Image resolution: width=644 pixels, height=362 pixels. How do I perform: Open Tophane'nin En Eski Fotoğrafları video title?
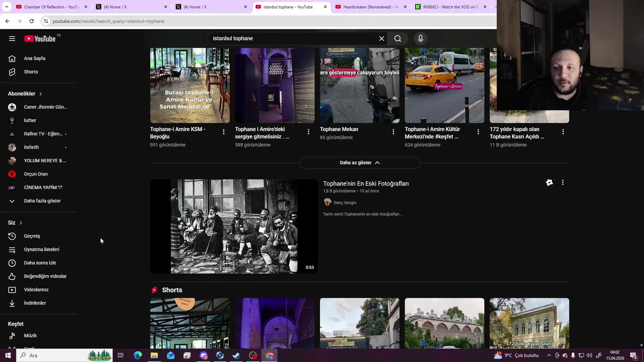point(366,184)
